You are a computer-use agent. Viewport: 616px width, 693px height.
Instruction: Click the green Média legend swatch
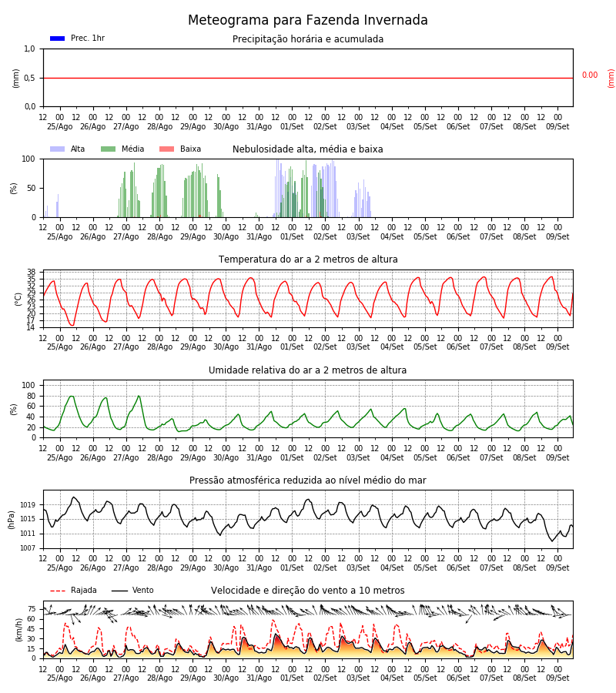pyautogui.click(x=109, y=149)
